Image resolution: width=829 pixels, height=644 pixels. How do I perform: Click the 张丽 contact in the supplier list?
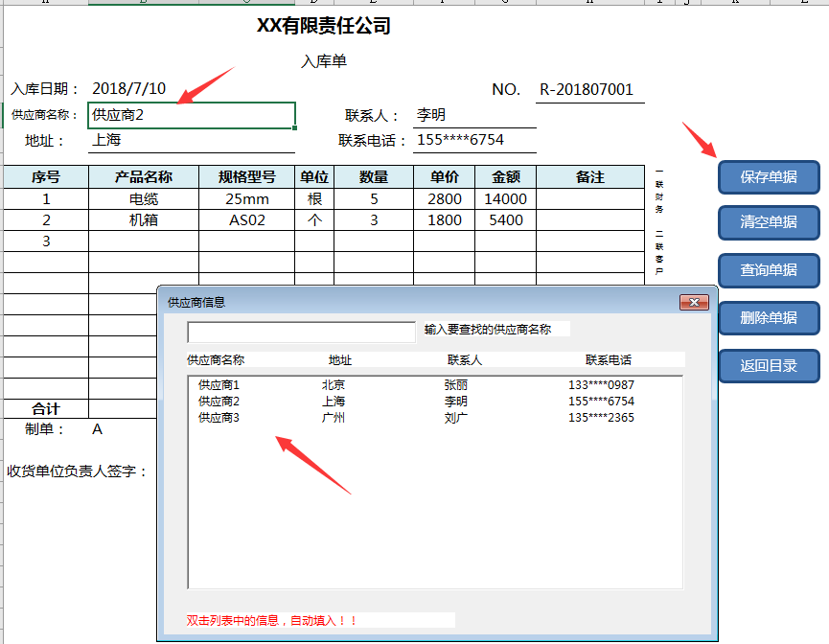click(456, 385)
